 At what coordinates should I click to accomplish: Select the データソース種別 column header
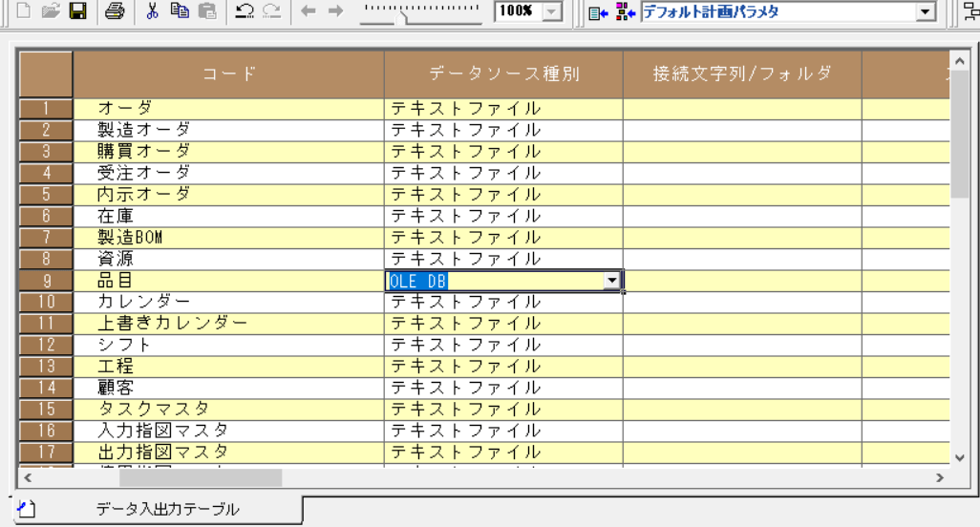pos(503,74)
